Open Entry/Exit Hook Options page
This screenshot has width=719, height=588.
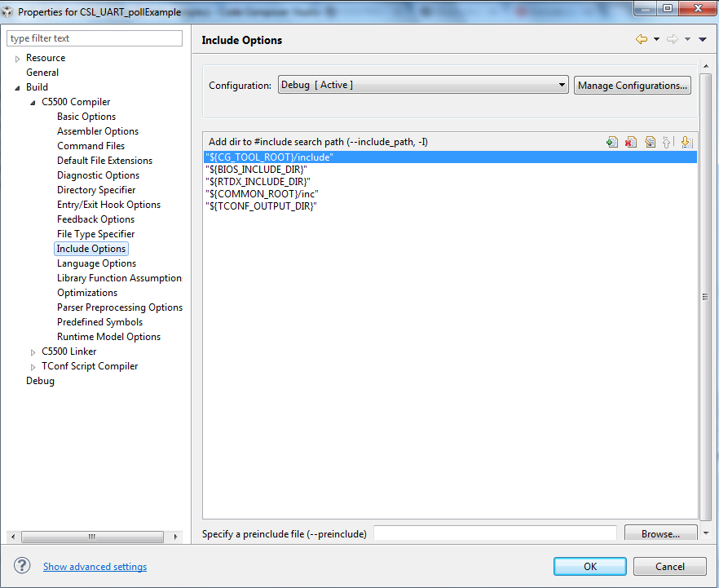108,205
